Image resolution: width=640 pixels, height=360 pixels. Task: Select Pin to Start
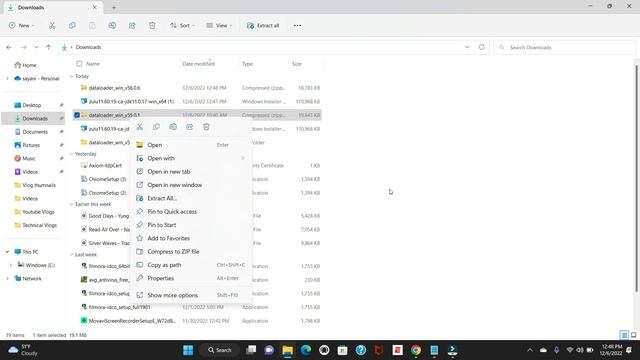coord(191,225)
